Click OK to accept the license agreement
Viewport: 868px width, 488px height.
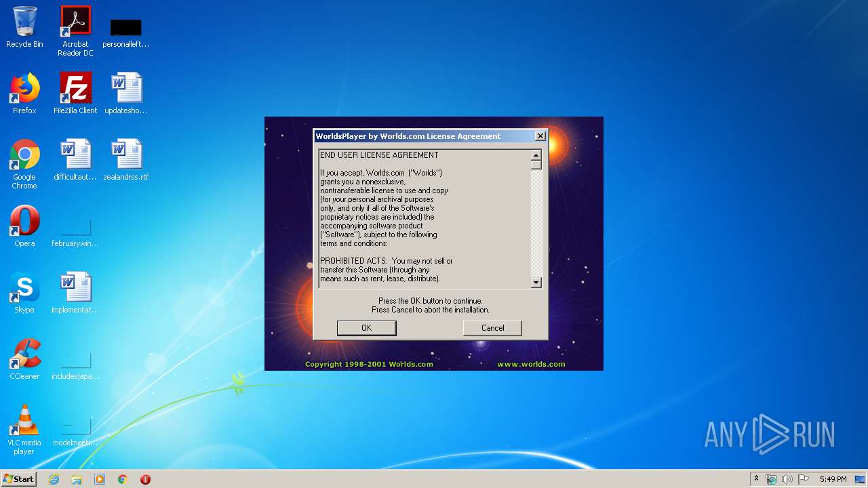[366, 328]
